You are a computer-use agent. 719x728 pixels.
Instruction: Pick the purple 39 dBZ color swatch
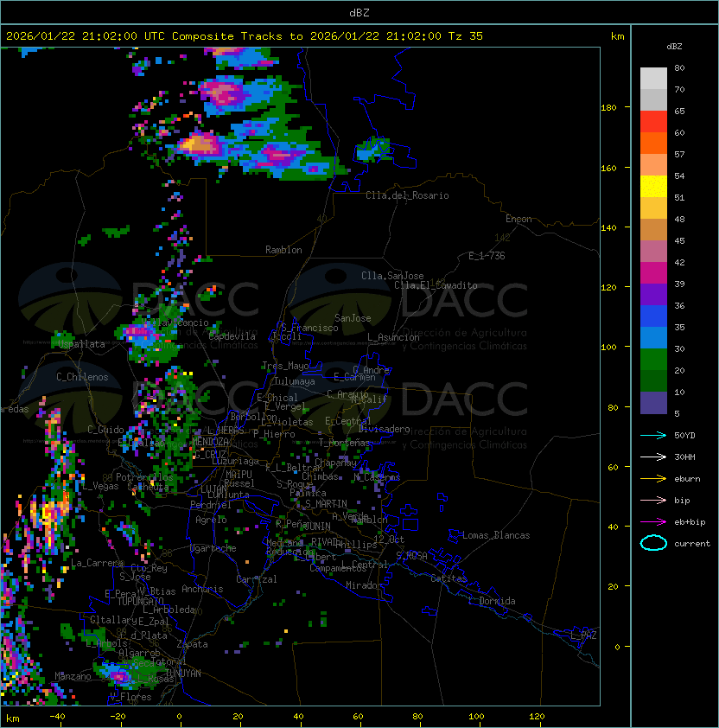pyautogui.click(x=653, y=294)
